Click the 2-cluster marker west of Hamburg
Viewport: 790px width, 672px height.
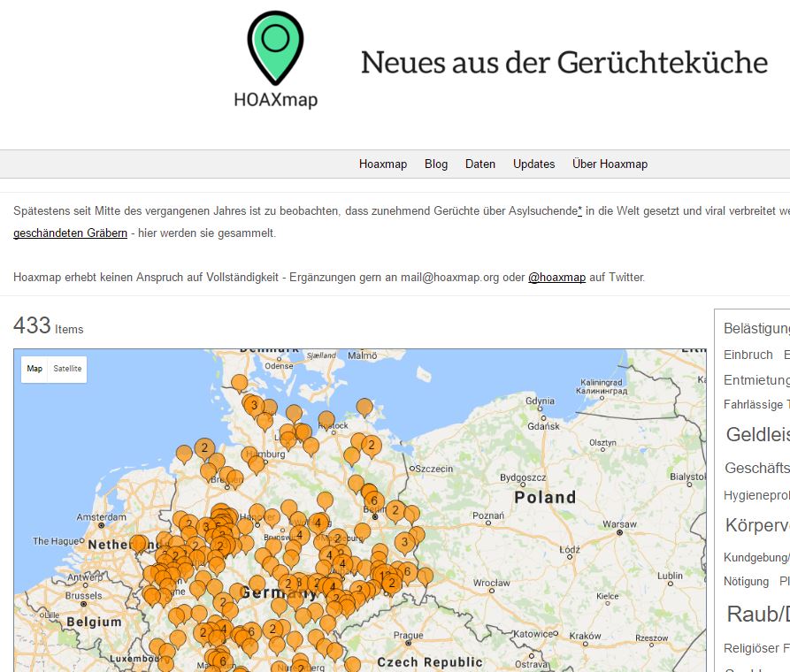click(x=204, y=447)
